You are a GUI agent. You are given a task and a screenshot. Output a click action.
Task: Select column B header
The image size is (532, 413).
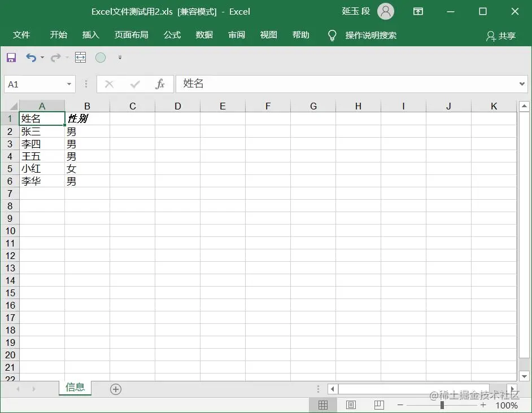[x=87, y=106]
